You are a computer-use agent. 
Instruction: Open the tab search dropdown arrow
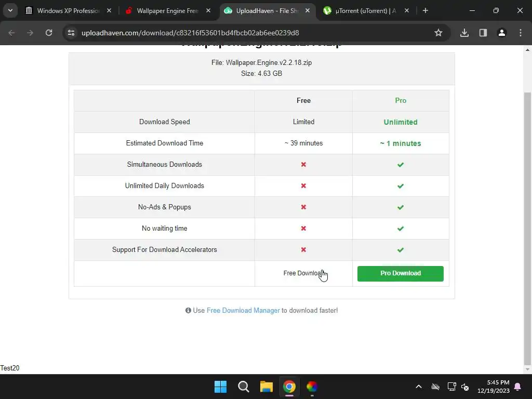[10, 10]
